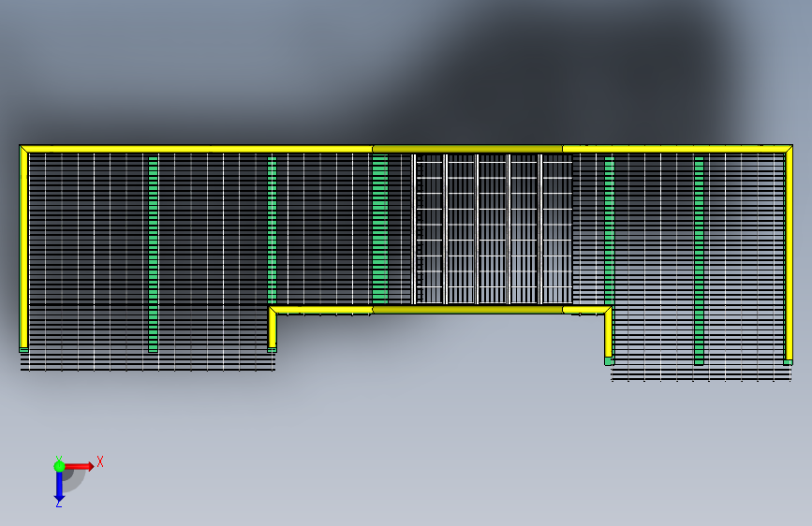This screenshot has height=526, width=812.
Task: Select the leftmost green vertical bar
Action: coord(154,255)
